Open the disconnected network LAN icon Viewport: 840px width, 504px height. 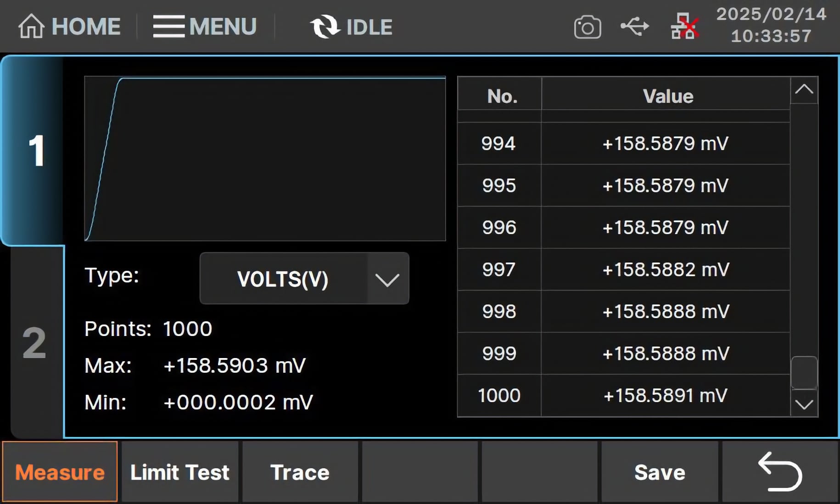pos(684,27)
